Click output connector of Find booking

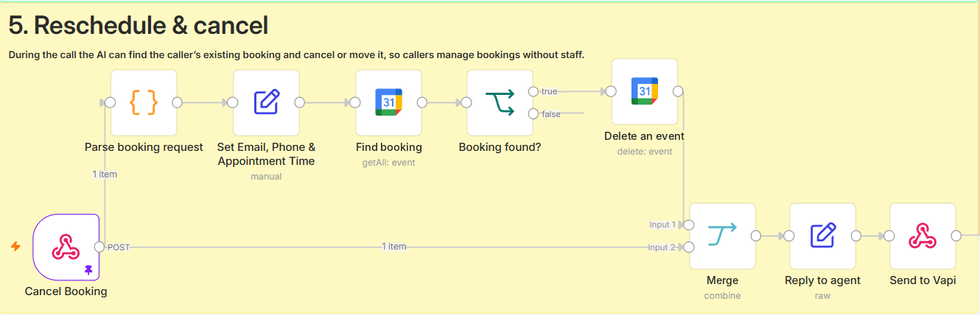422,102
